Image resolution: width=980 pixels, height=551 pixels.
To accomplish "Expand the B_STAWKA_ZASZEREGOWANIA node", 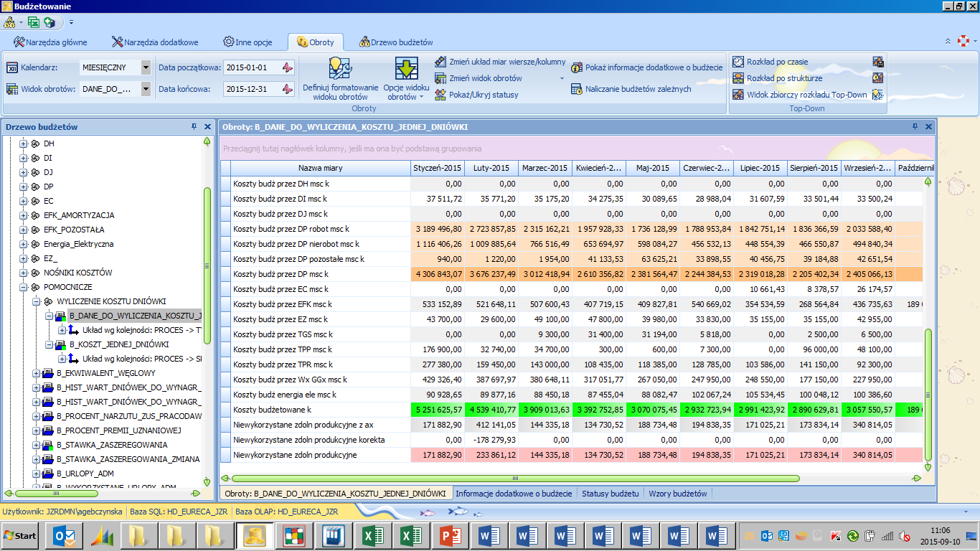I will [37, 445].
